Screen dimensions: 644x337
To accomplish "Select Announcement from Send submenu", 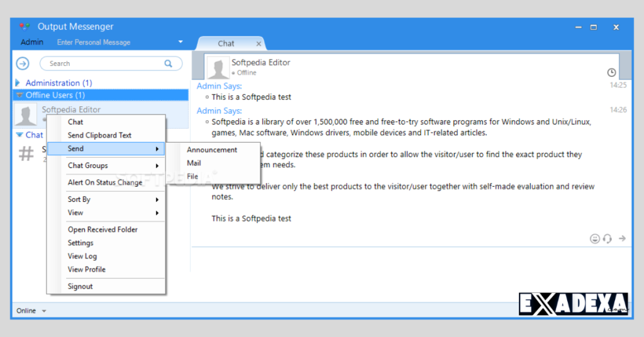I will coord(212,150).
